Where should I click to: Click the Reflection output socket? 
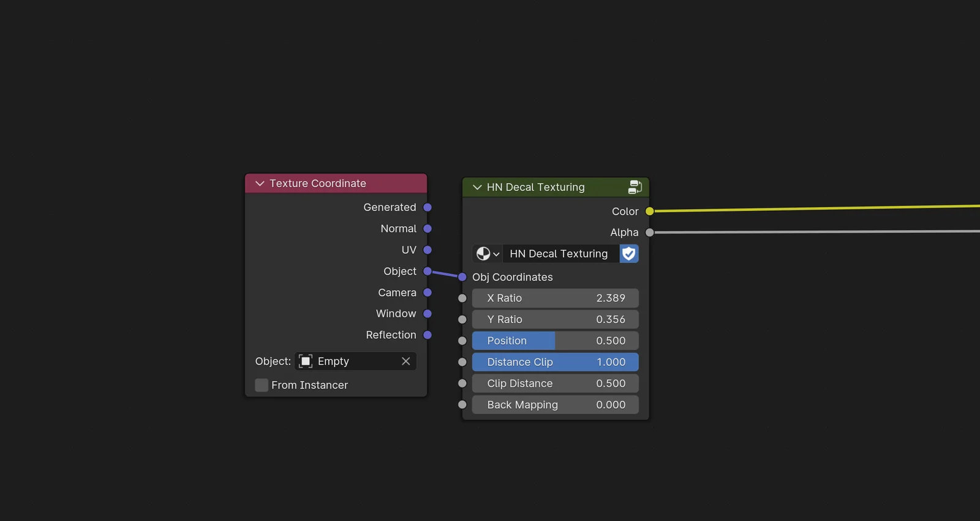428,335
